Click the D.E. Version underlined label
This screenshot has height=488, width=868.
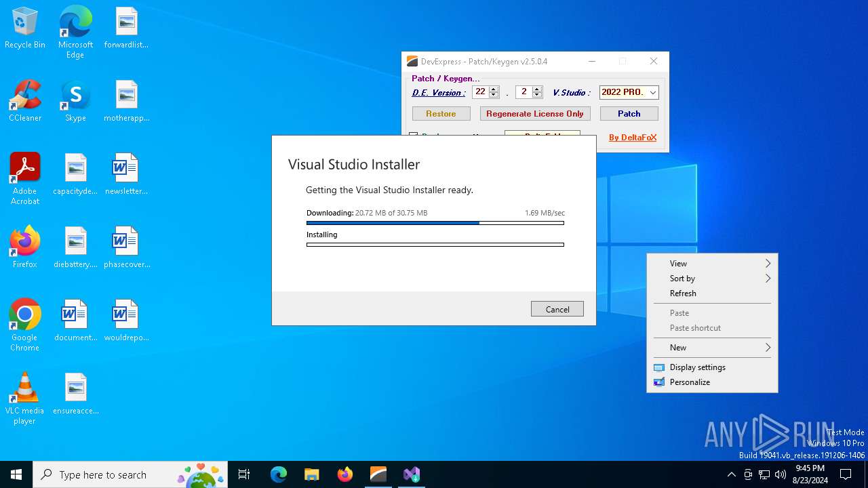[438, 93]
